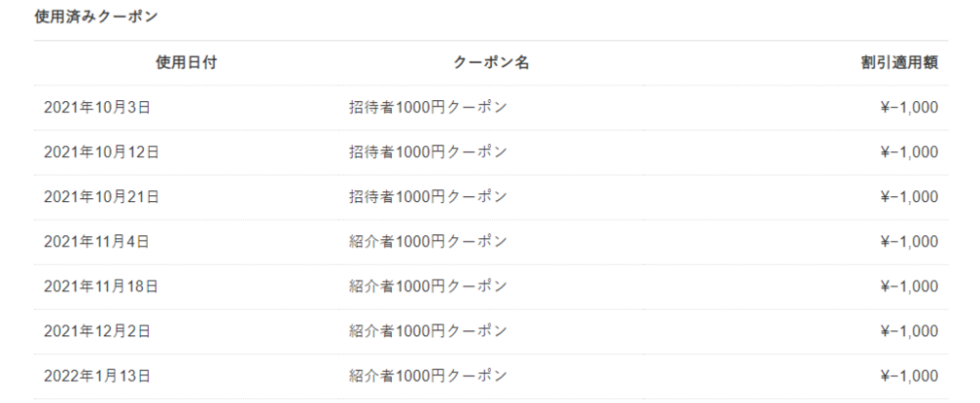
Task: Click the 2021年10月21日 date cell
Action: tap(101, 197)
